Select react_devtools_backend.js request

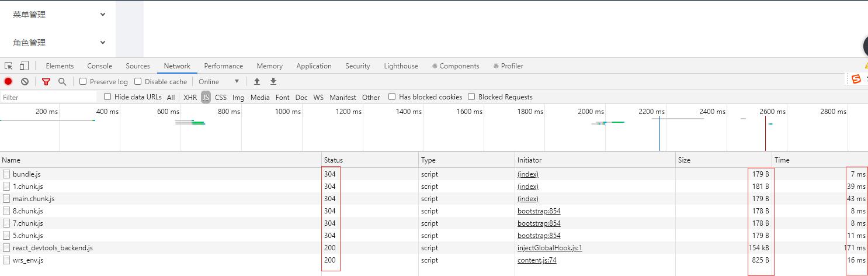(434, 248)
